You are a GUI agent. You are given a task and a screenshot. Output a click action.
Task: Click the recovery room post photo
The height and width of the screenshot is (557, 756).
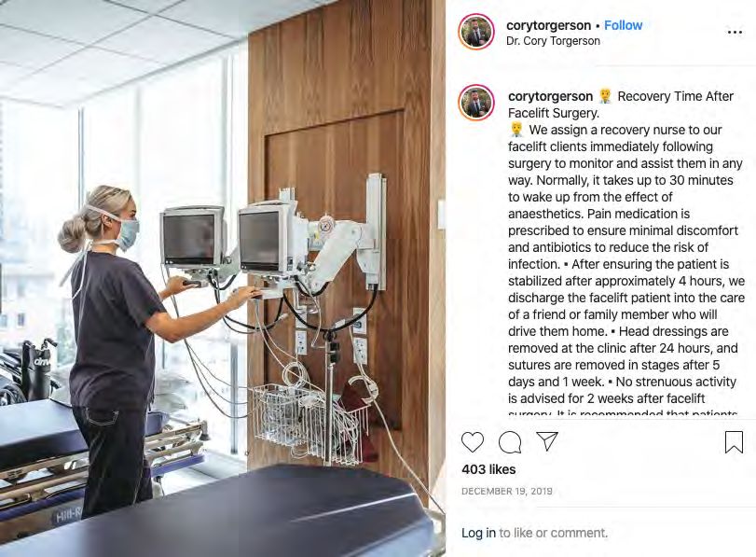click(x=223, y=278)
